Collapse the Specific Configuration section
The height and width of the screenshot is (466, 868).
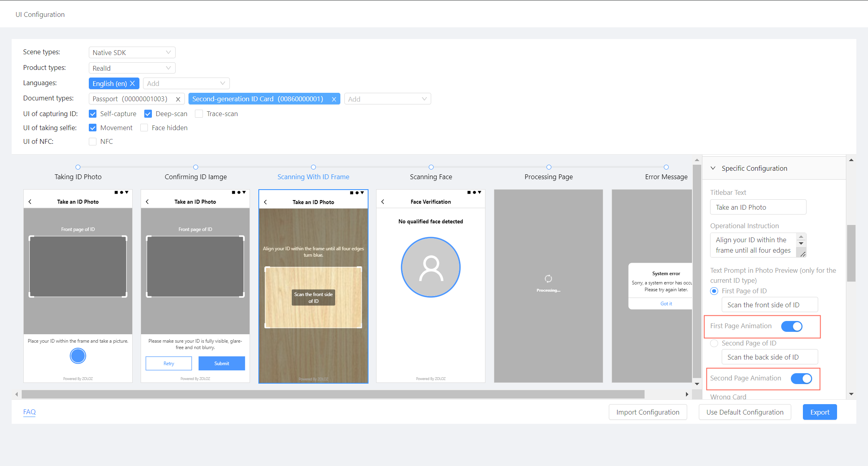tap(713, 168)
